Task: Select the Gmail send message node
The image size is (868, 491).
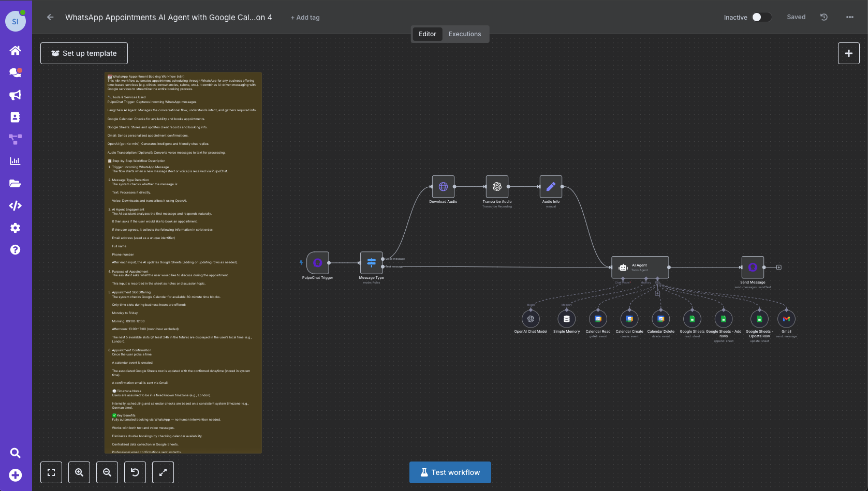Action: pos(787,319)
